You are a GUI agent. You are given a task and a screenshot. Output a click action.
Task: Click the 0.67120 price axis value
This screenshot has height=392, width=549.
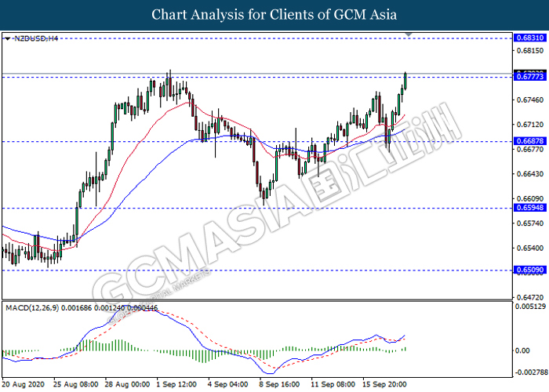pos(530,125)
